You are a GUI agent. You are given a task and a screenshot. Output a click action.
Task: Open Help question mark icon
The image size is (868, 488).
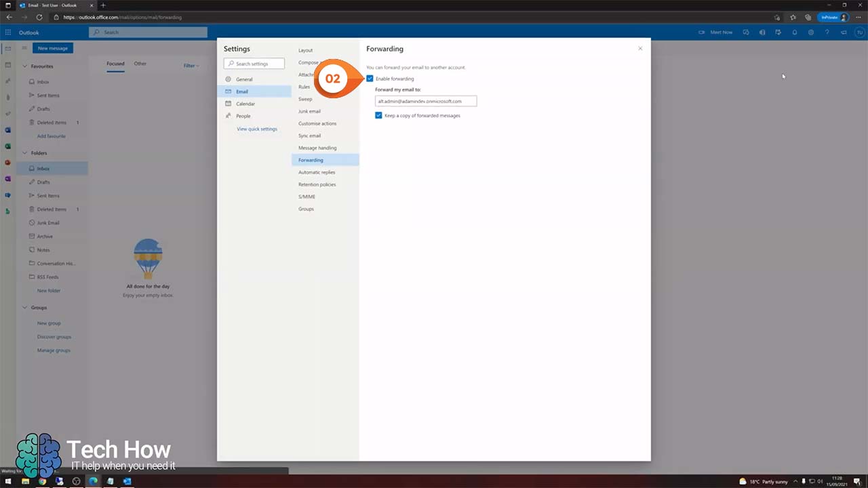point(827,33)
